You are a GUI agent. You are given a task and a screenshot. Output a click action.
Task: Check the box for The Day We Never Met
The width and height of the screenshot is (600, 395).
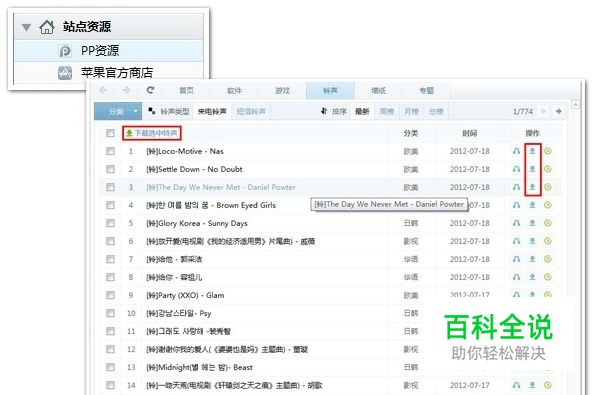pyautogui.click(x=110, y=187)
